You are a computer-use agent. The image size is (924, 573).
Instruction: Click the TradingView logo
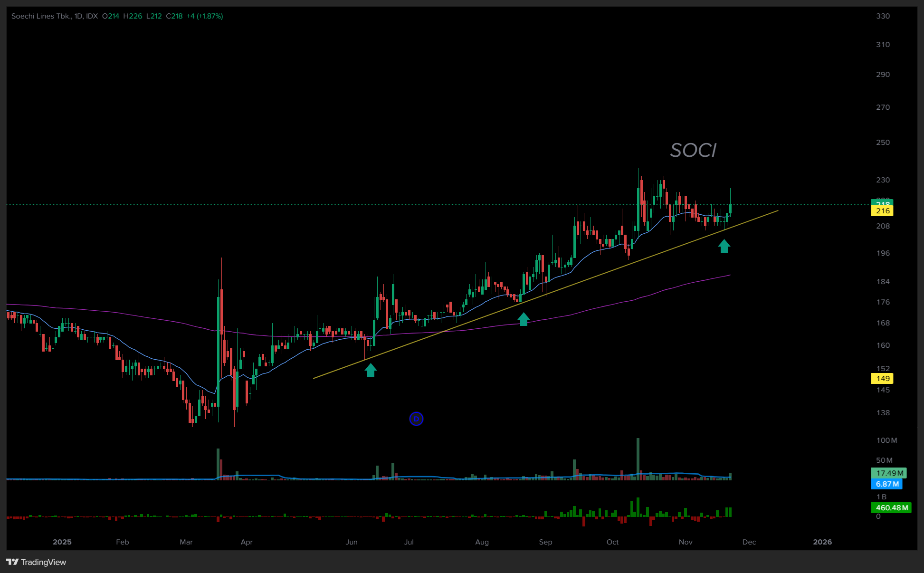point(36,562)
